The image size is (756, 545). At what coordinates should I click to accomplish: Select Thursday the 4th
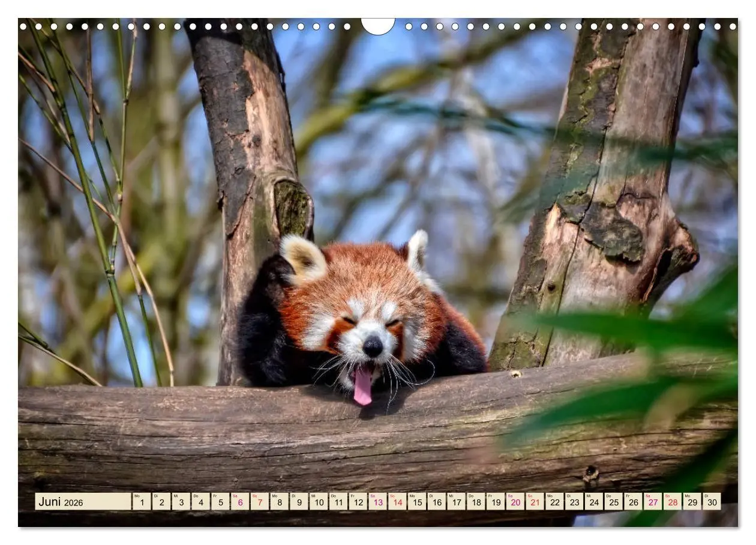pos(200,503)
